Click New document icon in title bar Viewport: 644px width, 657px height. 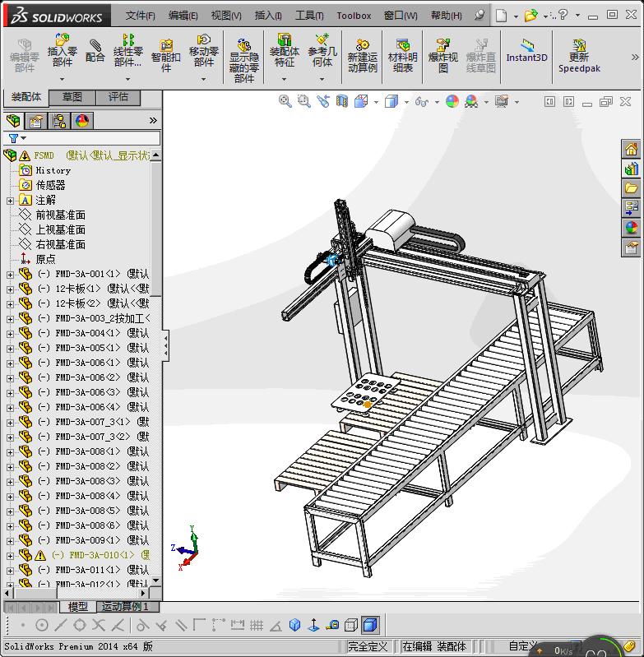click(501, 16)
